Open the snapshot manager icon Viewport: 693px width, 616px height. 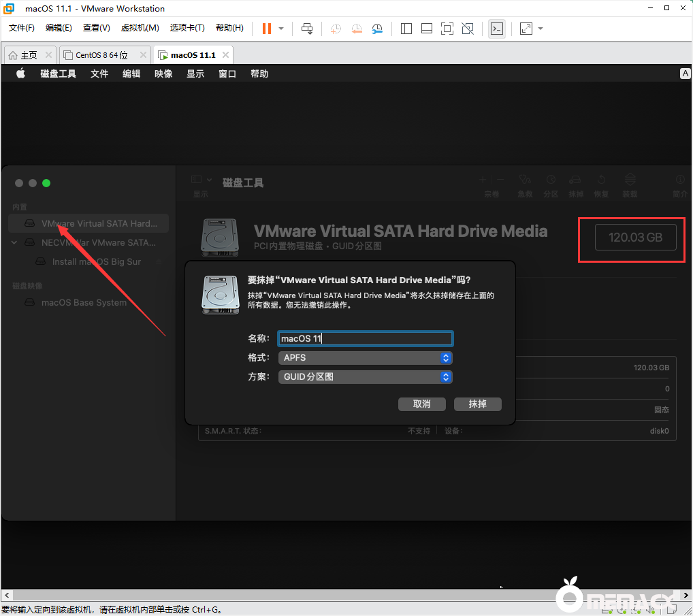point(377,29)
